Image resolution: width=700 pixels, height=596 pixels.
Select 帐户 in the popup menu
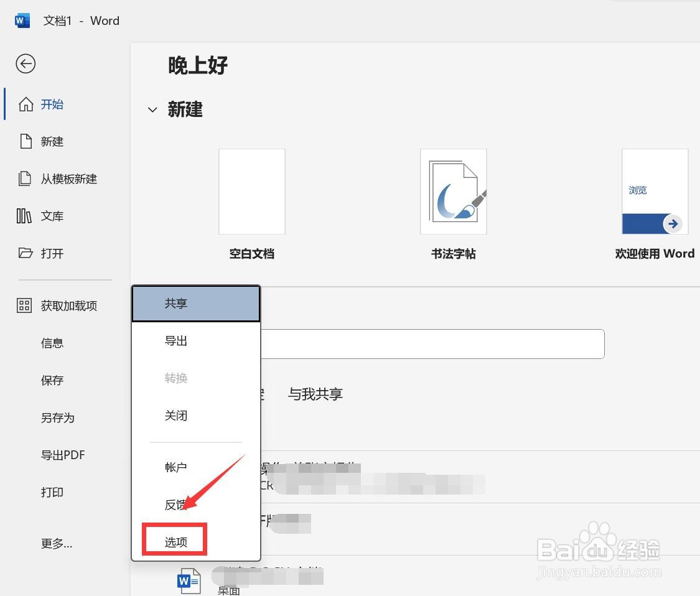[175, 467]
